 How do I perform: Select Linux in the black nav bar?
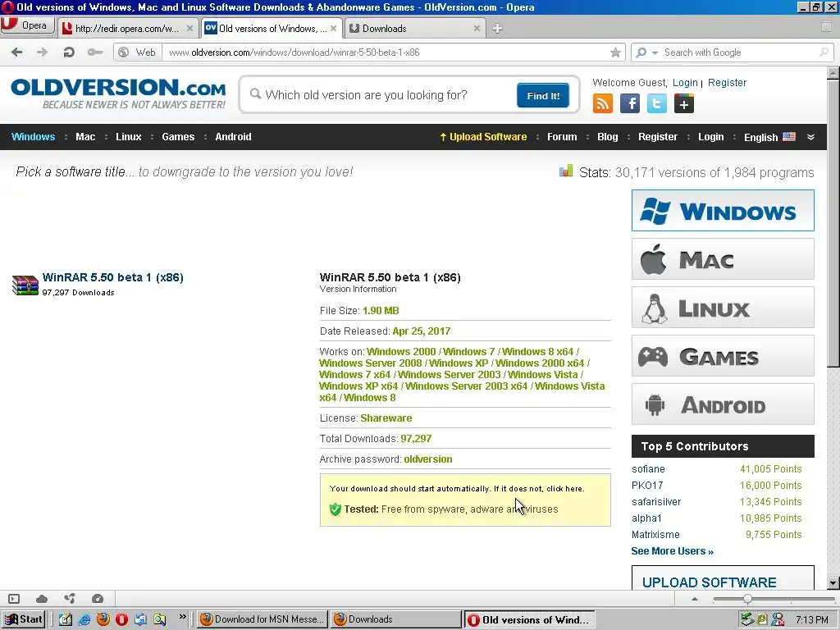(129, 137)
